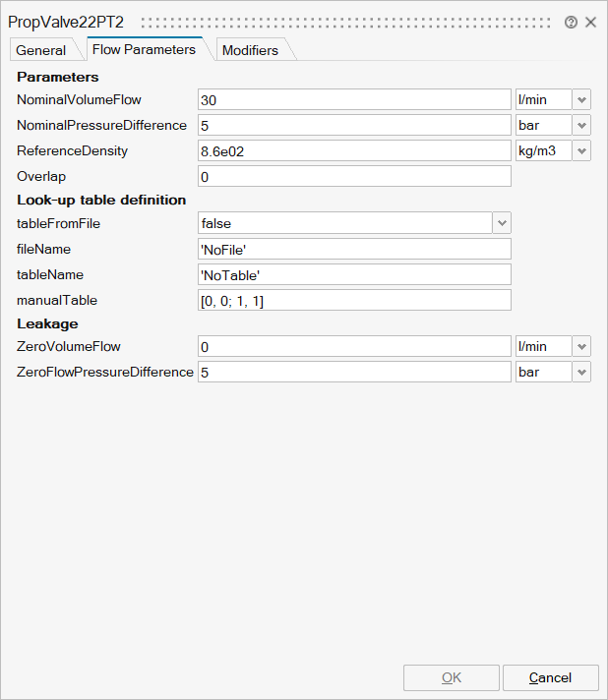This screenshot has height=700, width=608.
Task: Open the tableFromFile dropdown
Action: (502, 223)
